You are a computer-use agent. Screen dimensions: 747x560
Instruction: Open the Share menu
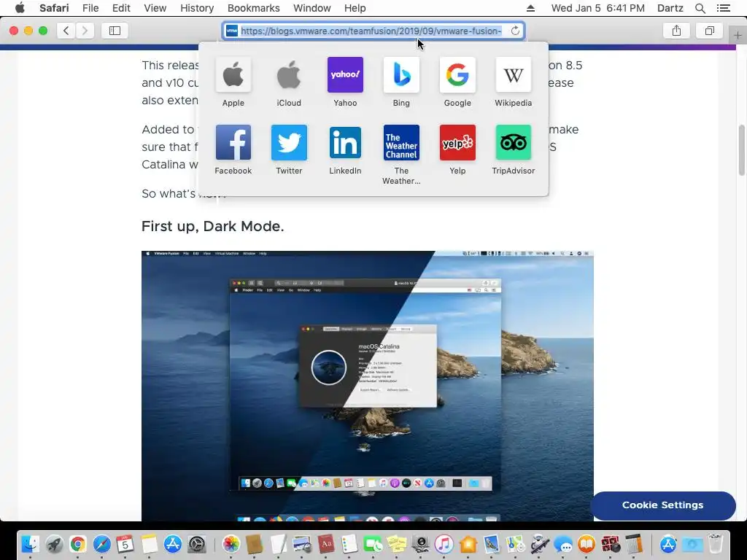click(676, 31)
